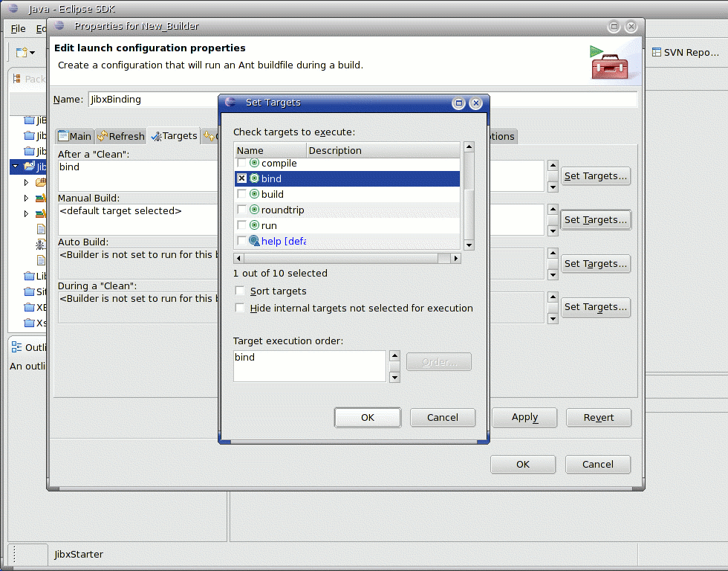Enable the Sort targets checkbox
The image size is (728, 571).
pos(240,291)
